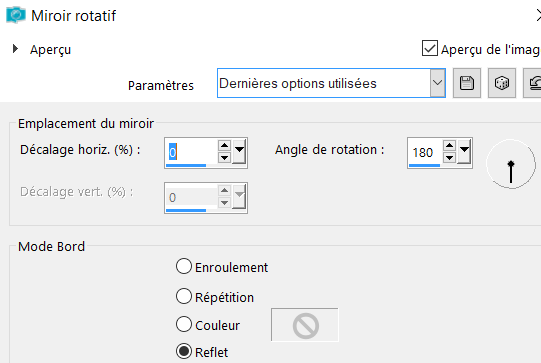541x363 pixels.
Task: Select the Enroulement radio button
Action: click(x=184, y=266)
